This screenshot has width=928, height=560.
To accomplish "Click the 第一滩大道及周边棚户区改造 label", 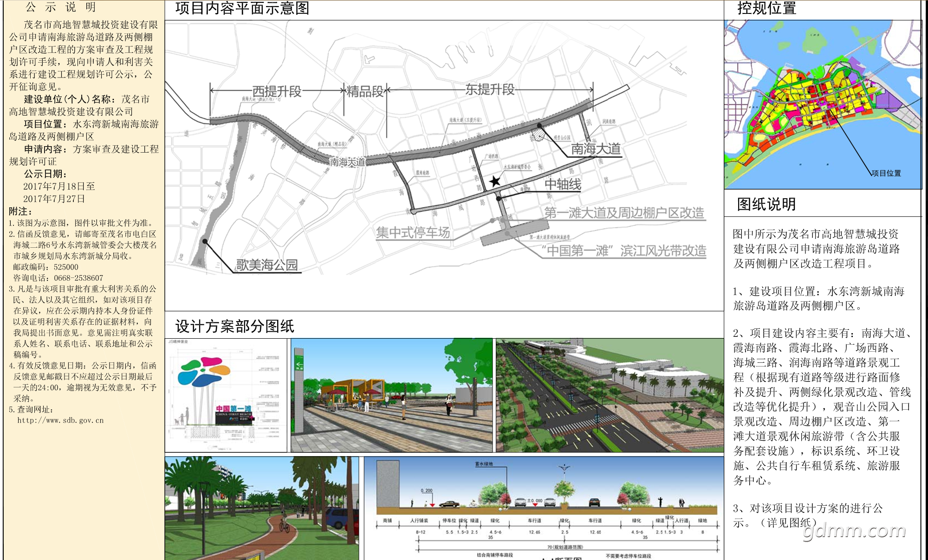I will 624,213.
